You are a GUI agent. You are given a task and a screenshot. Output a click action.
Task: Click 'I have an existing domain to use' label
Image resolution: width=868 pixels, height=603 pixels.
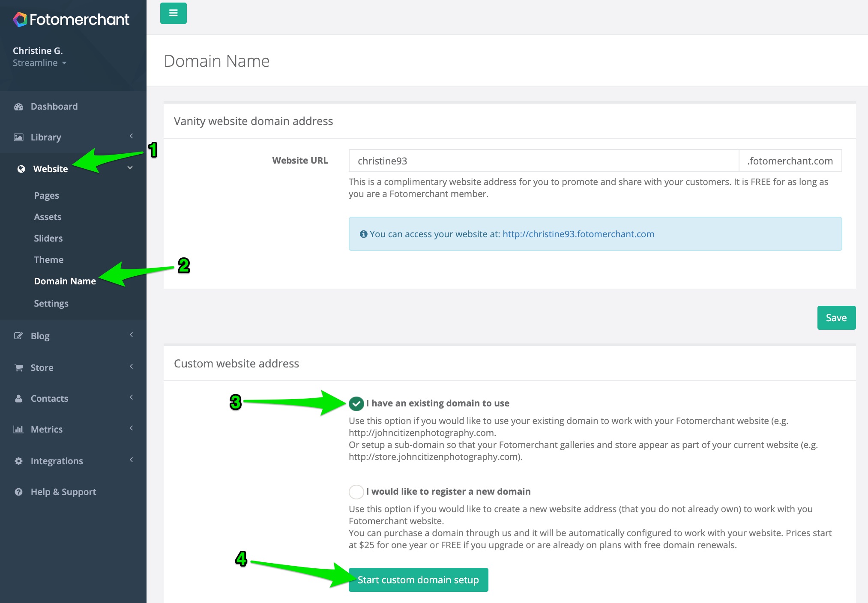(438, 403)
